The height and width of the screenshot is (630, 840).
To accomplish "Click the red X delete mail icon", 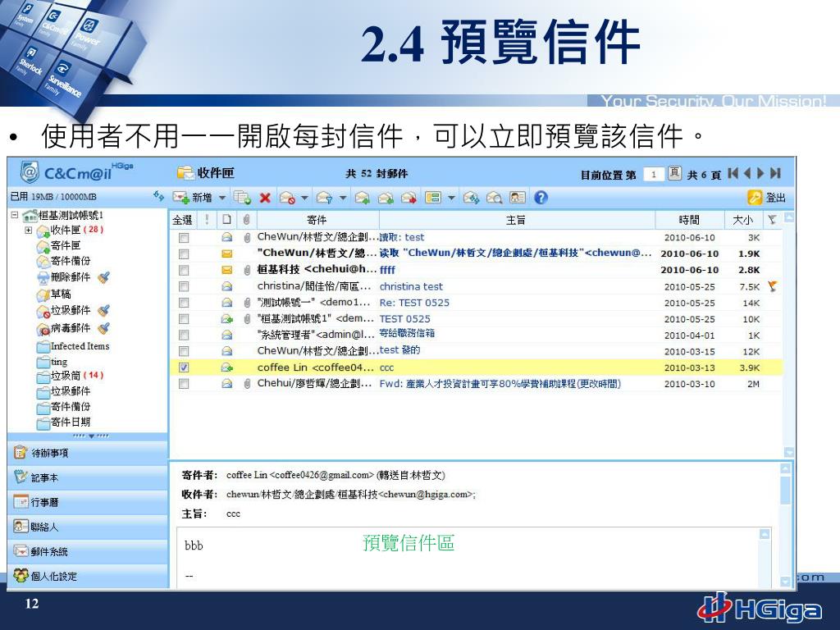I will click(x=265, y=198).
